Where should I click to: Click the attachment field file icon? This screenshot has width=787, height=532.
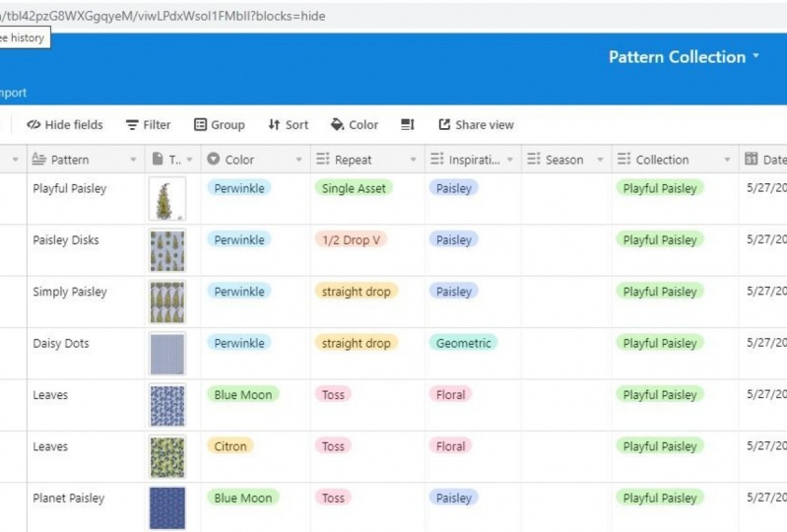tap(159, 160)
